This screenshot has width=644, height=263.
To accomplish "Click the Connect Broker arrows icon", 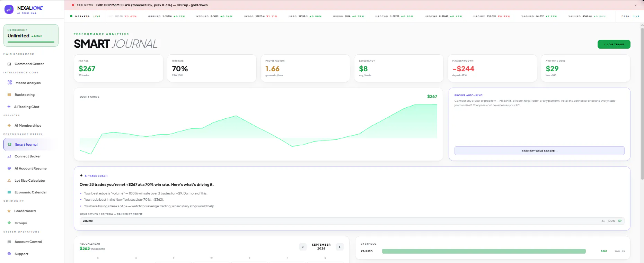I will tap(9, 156).
